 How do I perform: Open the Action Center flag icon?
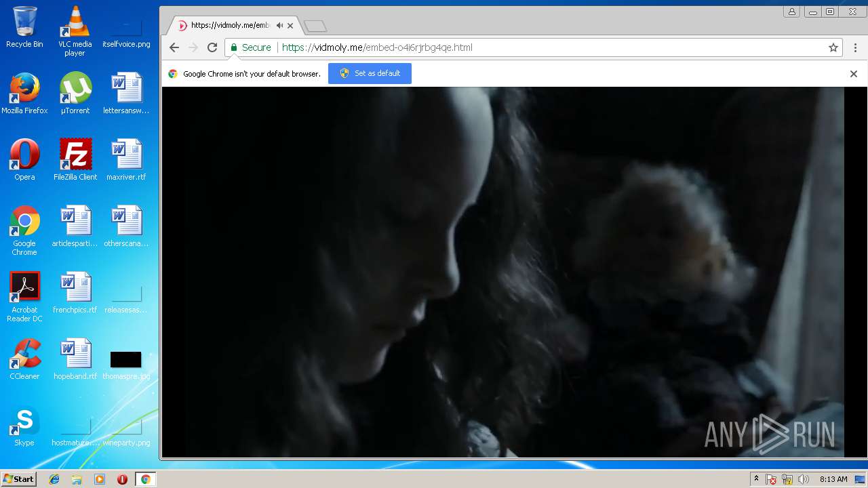(x=771, y=479)
